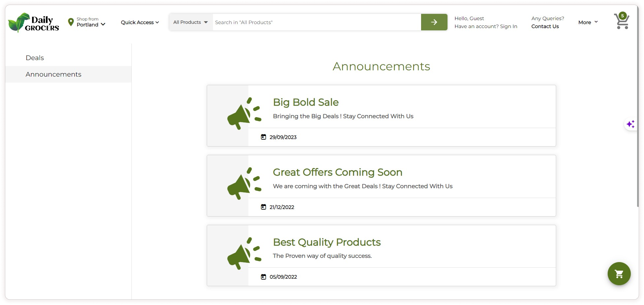Click the search input field
The image size is (644, 305).
[316, 22]
